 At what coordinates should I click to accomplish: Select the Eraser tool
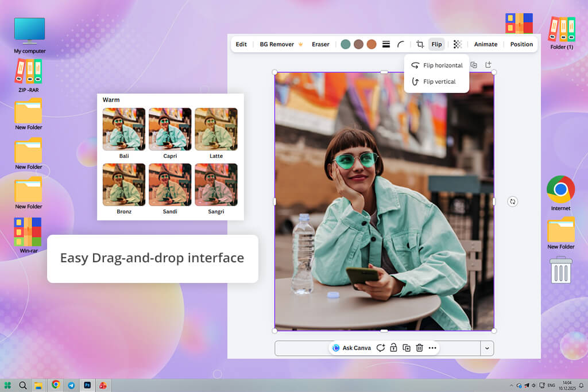[x=320, y=44]
